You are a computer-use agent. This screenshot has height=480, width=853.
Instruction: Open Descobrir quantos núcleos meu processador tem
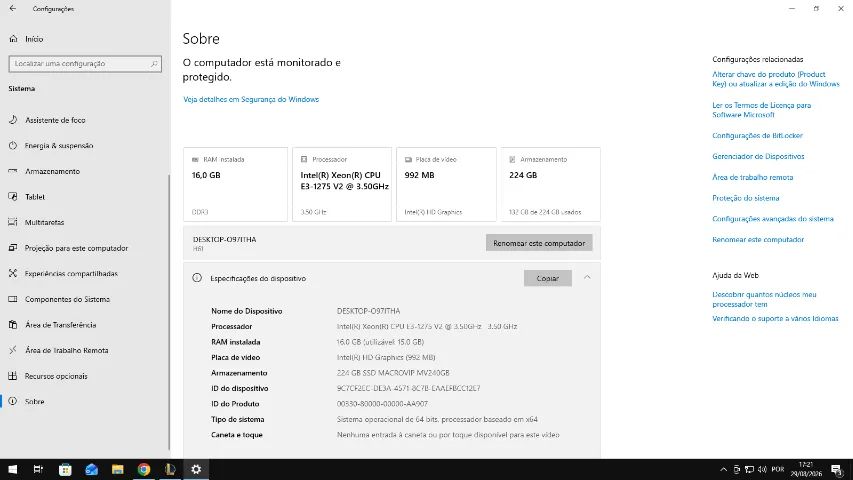coord(764,299)
